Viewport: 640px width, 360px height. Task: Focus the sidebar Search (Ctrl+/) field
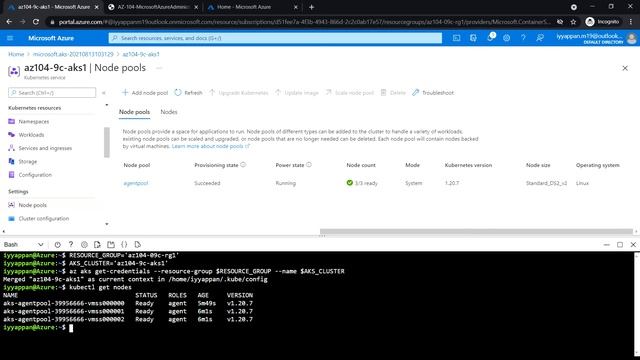52,93
